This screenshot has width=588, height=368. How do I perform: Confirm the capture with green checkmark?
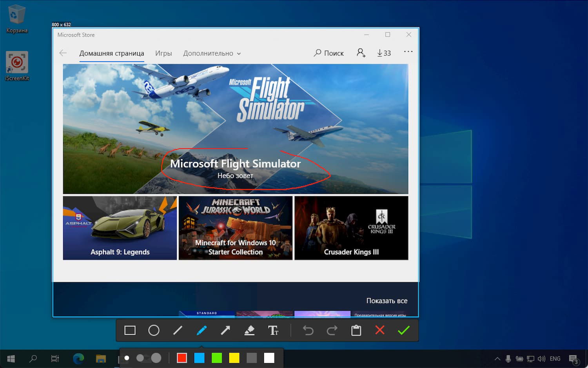(x=403, y=330)
